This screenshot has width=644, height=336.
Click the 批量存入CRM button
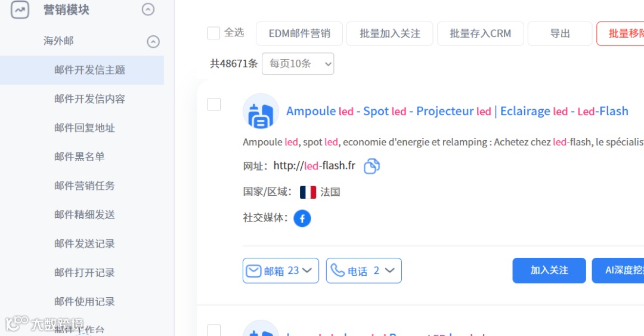click(481, 33)
